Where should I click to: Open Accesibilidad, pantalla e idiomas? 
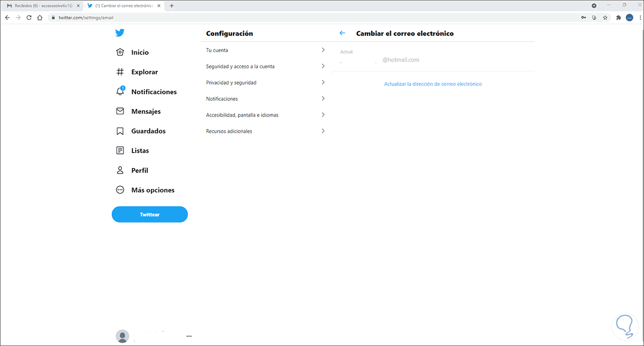pyautogui.click(x=266, y=114)
